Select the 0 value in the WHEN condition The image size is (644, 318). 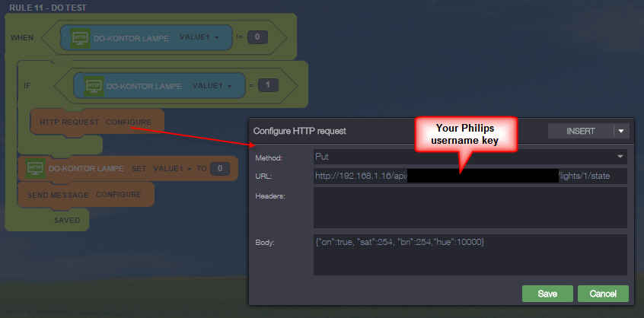257,37
